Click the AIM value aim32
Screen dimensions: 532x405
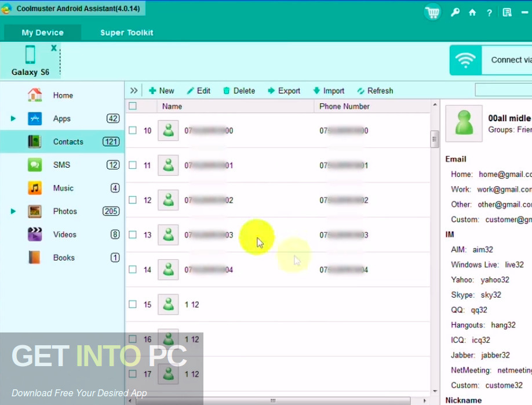pyautogui.click(x=483, y=249)
